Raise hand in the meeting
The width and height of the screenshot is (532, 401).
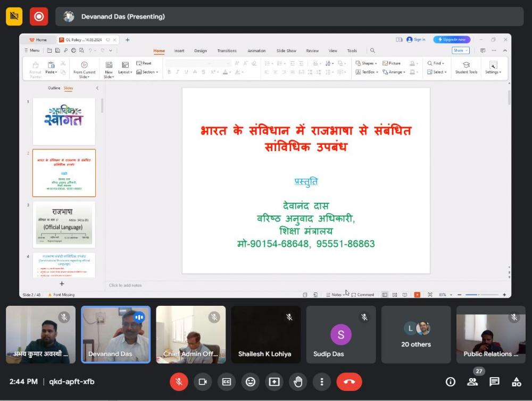(x=298, y=381)
